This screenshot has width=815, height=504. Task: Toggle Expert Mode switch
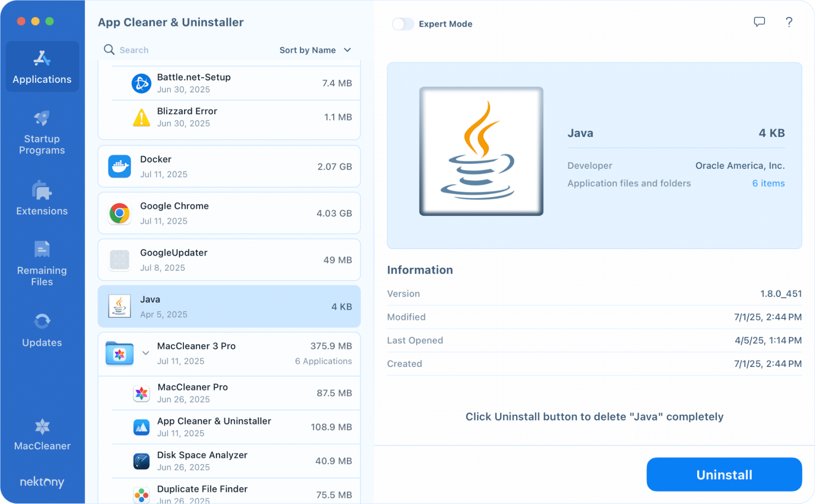click(x=403, y=24)
